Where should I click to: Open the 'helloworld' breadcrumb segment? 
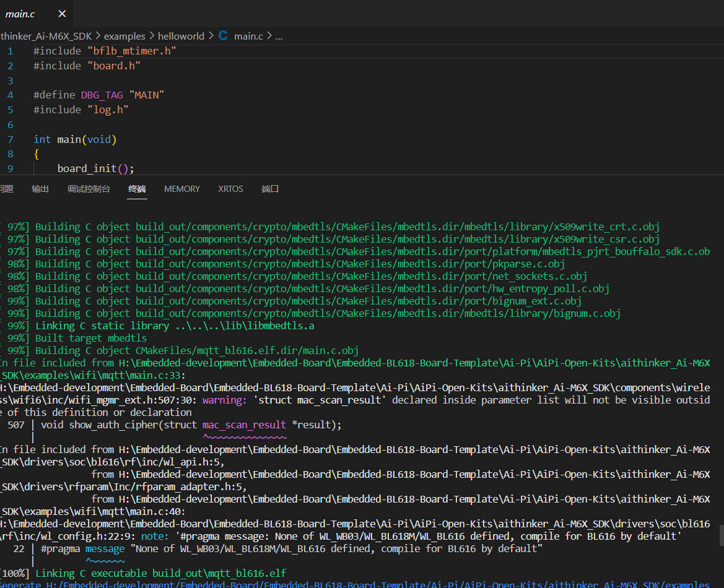(181, 36)
